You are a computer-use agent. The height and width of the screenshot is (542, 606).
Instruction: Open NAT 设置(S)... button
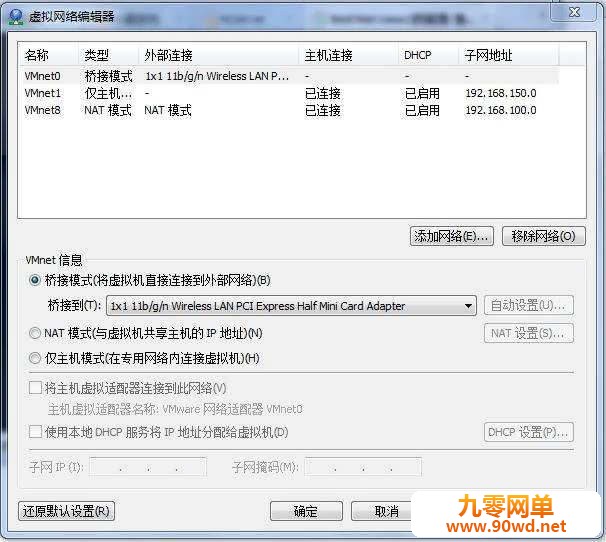click(529, 333)
